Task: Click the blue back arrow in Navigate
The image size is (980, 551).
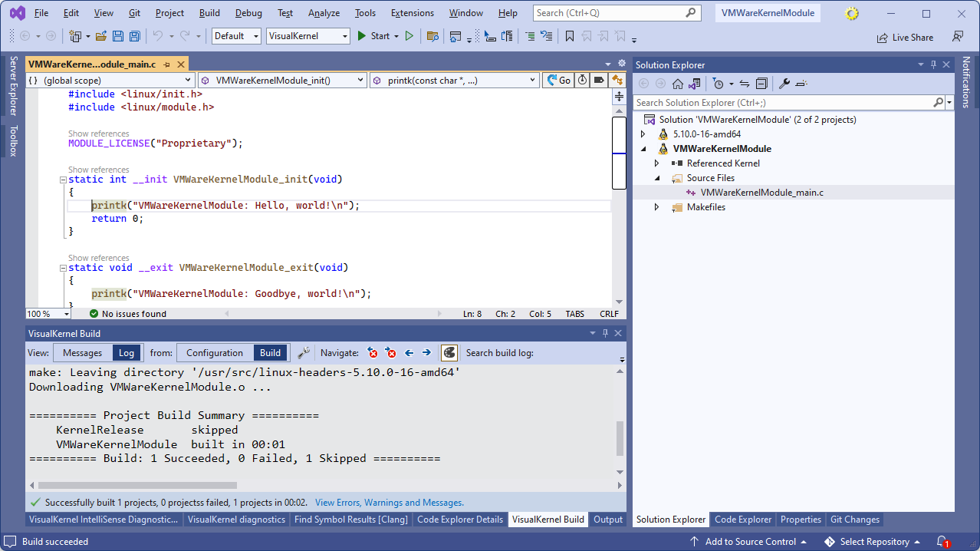Action: 409,353
